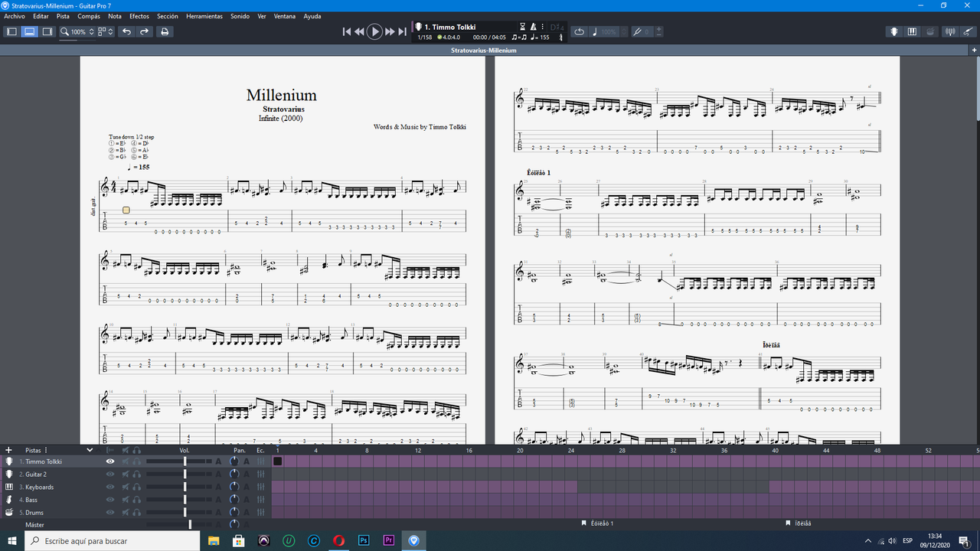980x551 pixels.
Task: Open the Compás menu
Action: point(89,16)
